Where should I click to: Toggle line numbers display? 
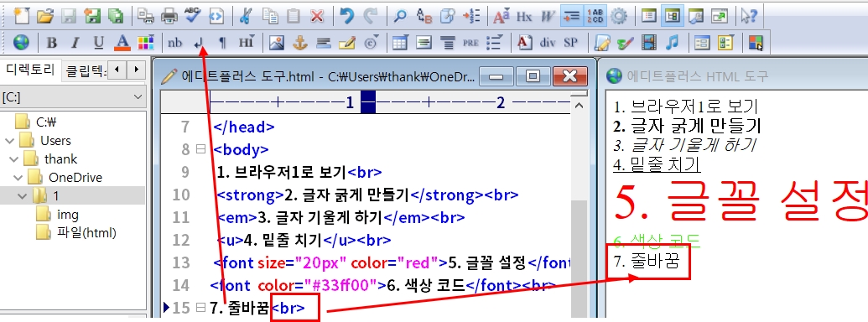[x=595, y=16]
